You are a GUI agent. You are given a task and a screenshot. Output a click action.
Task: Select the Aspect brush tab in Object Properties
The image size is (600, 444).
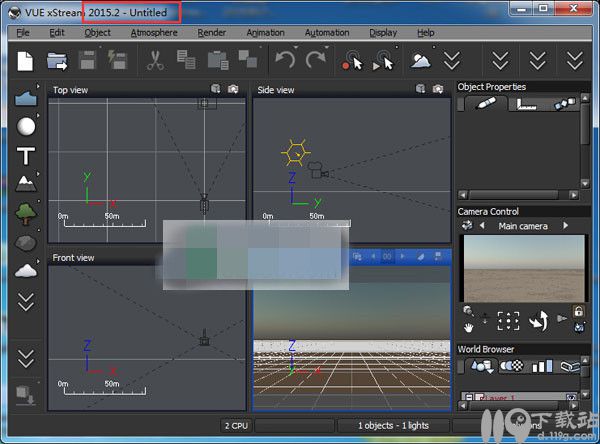coord(485,103)
